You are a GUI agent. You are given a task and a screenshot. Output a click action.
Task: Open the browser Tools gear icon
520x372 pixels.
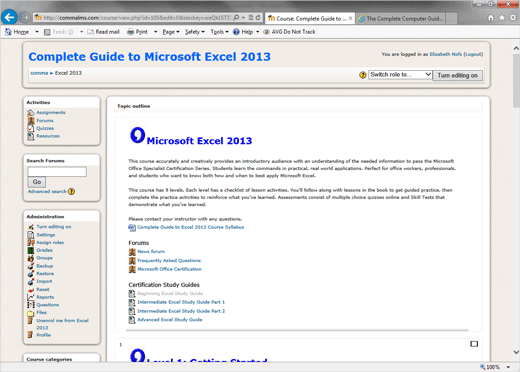pos(513,18)
